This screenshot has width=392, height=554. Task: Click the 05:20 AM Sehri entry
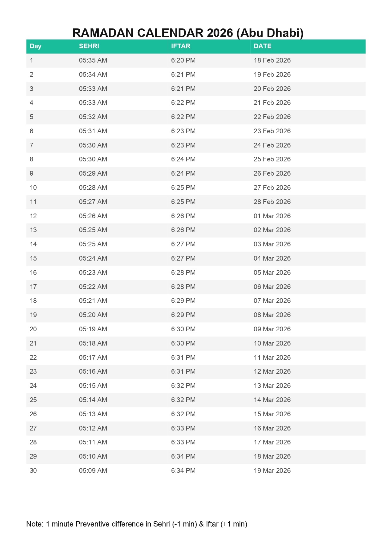[93, 315]
